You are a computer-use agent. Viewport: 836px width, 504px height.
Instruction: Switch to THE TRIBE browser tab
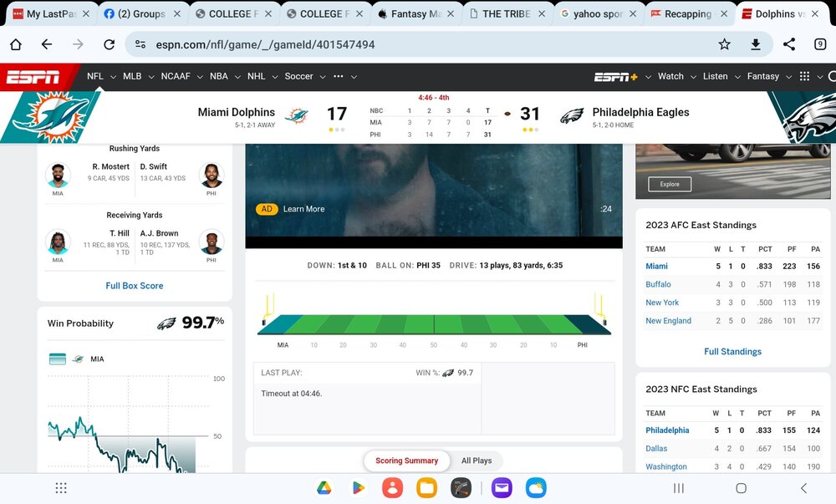click(x=506, y=14)
